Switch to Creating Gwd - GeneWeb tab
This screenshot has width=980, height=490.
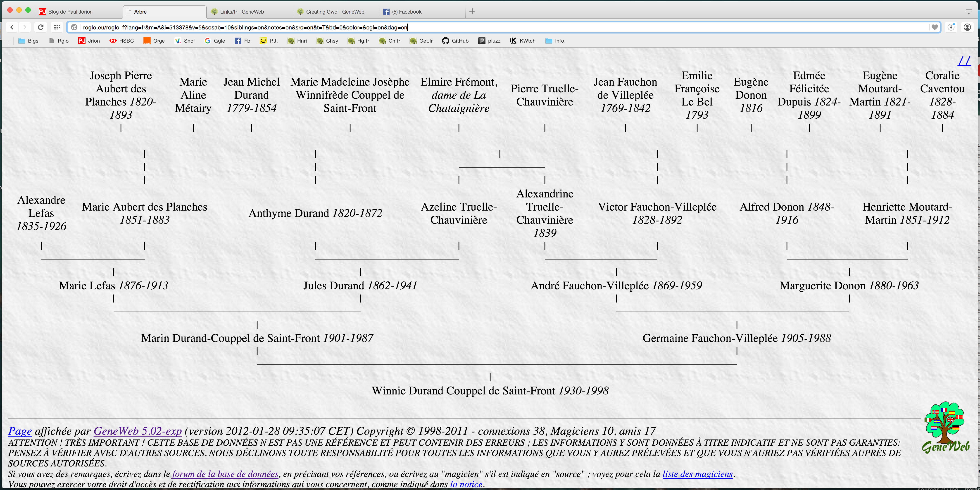click(x=337, y=12)
